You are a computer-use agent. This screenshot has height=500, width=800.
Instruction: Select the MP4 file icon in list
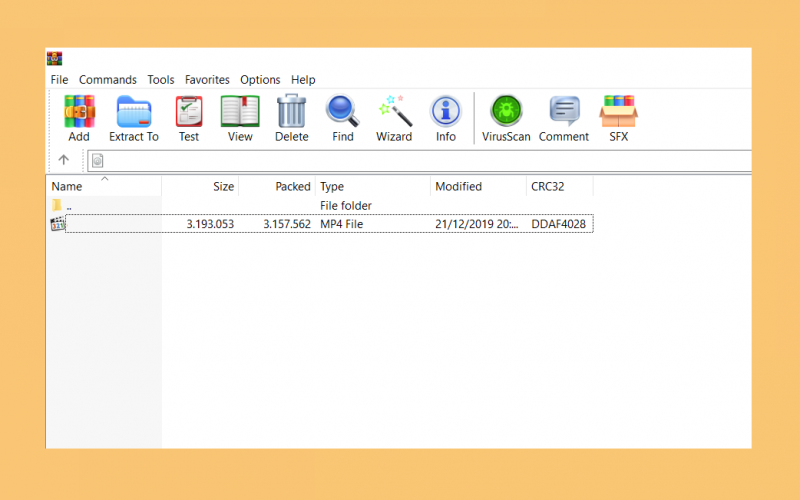pyautogui.click(x=58, y=223)
